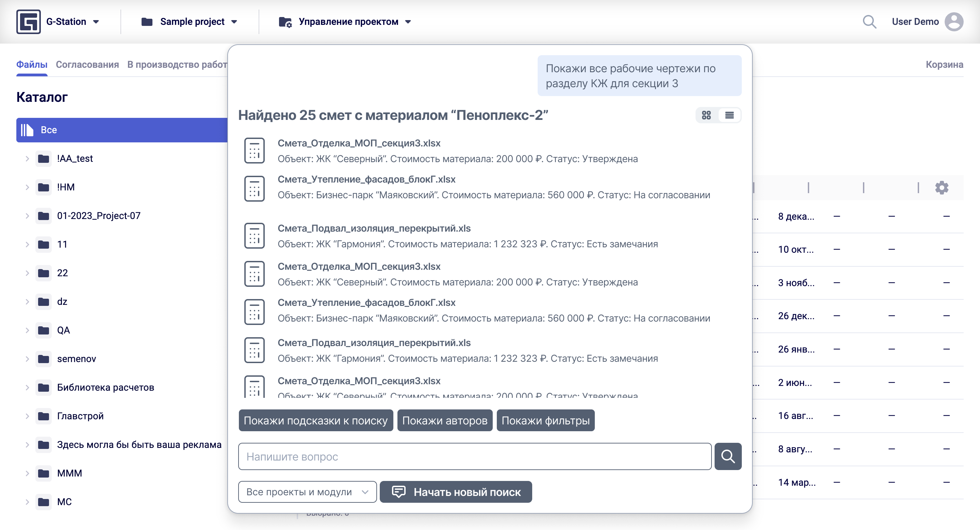Viewport: 980px width, 530px height.
Task: Switch to the Согласования tab
Action: (x=87, y=64)
